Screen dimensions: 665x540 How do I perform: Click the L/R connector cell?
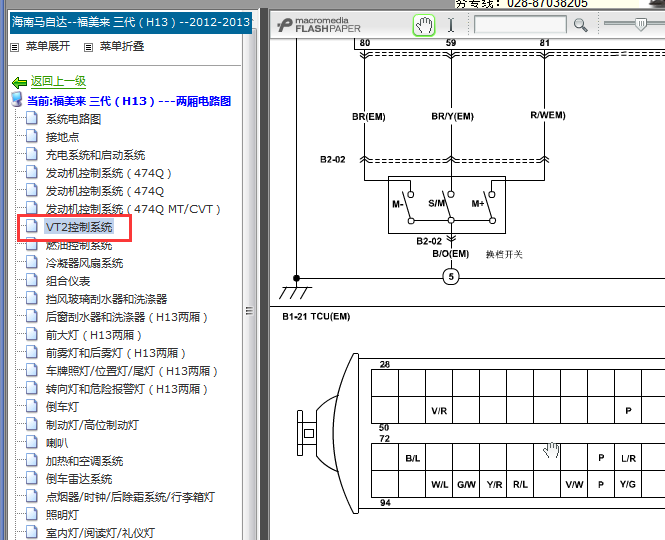[628, 458]
